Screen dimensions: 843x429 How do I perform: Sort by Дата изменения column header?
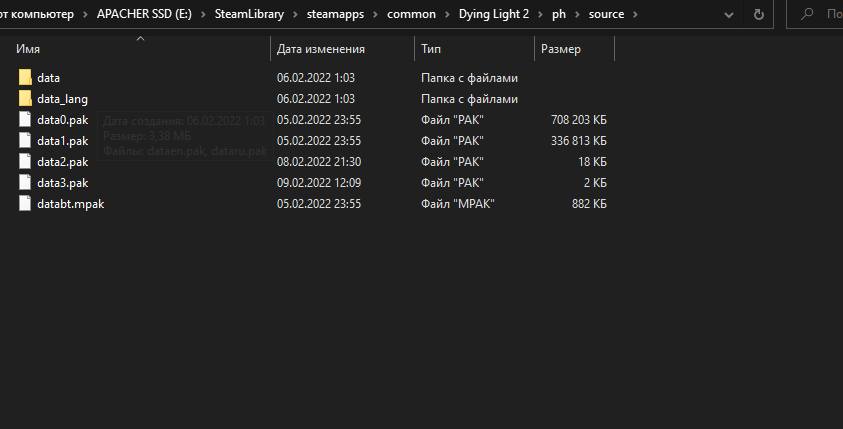(x=320, y=49)
